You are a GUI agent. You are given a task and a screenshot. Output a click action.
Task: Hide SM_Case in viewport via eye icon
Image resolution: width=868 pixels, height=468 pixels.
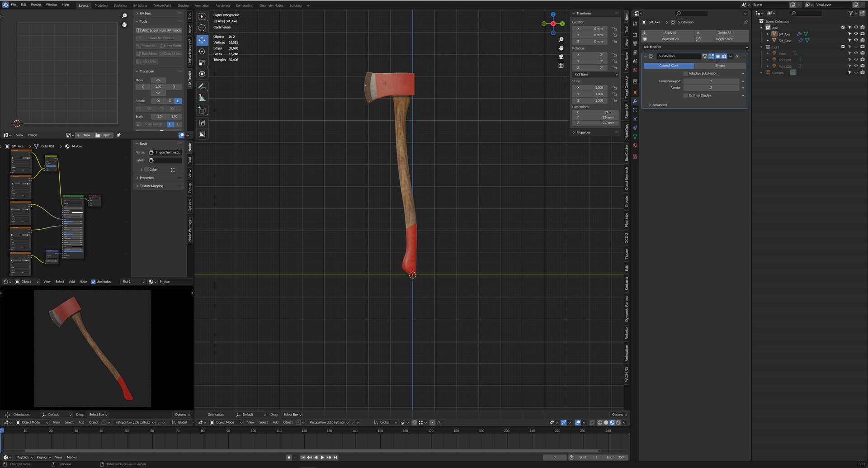coord(856,41)
